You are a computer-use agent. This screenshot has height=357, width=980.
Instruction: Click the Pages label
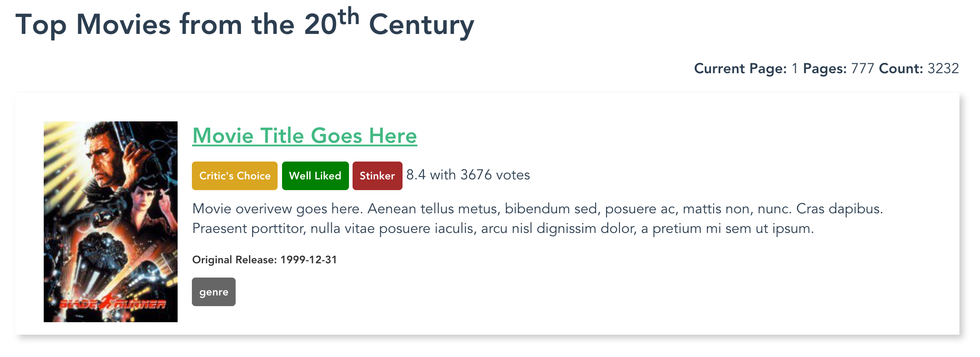tap(825, 69)
